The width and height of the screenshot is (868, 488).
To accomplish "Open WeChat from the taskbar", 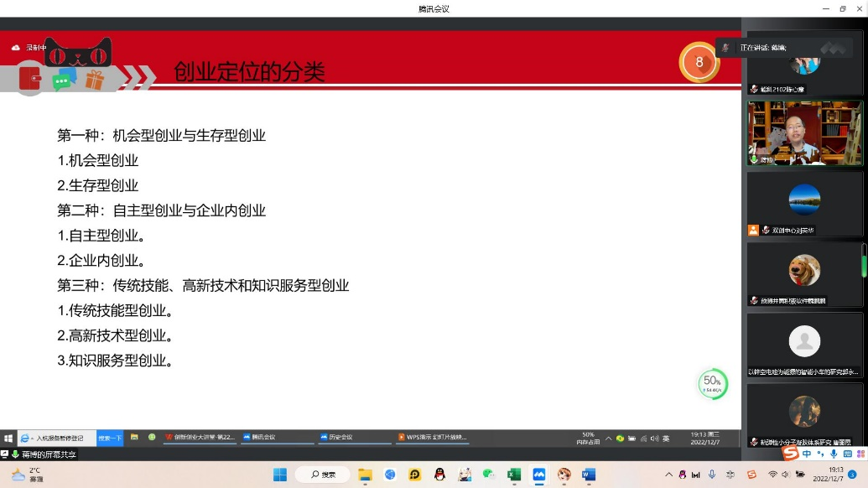I will coord(489,475).
